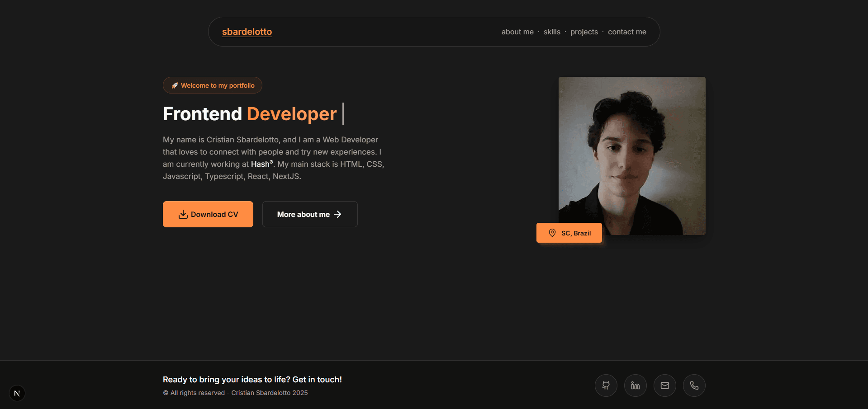The image size is (868, 409).
Task: Jump to contact me section
Action: point(626,32)
